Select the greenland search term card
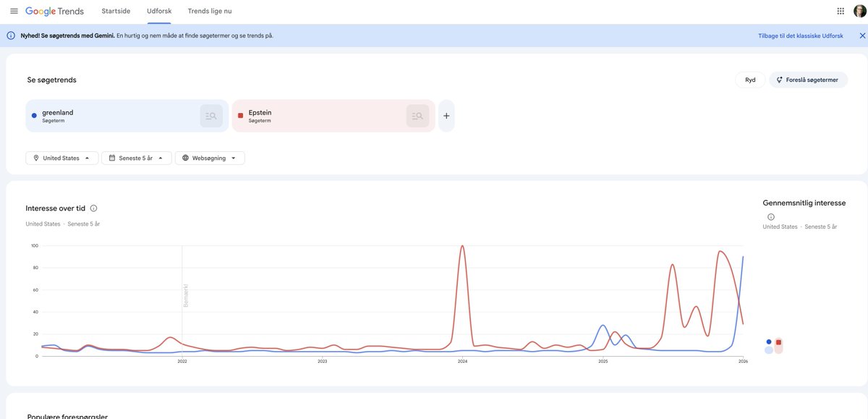The height and width of the screenshot is (419, 868). tap(127, 116)
